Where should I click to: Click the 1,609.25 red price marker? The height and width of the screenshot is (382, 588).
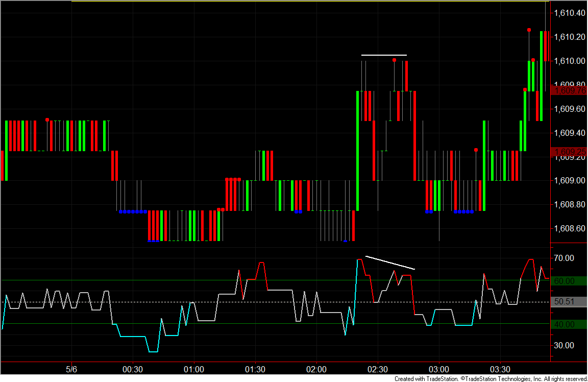(x=569, y=152)
